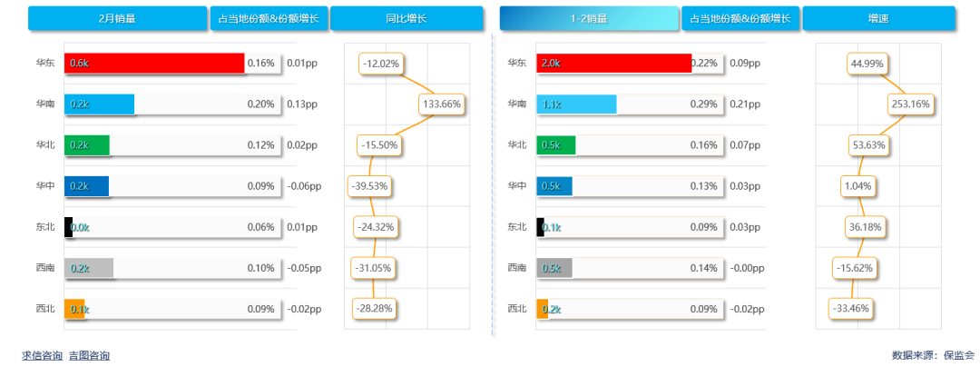Click the green 华北 0.5k bar

coord(556,145)
